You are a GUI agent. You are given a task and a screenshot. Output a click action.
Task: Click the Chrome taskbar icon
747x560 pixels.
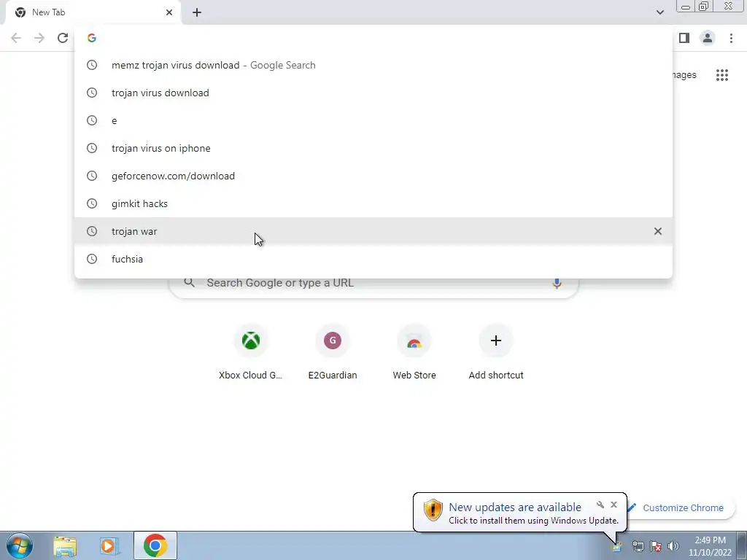(155, 545)
